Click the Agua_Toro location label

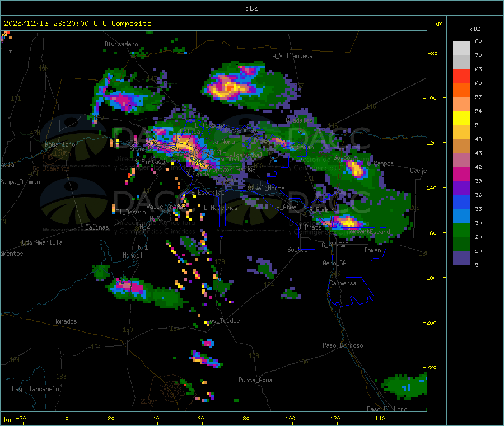pyautogui.click(x=60, y=144)
